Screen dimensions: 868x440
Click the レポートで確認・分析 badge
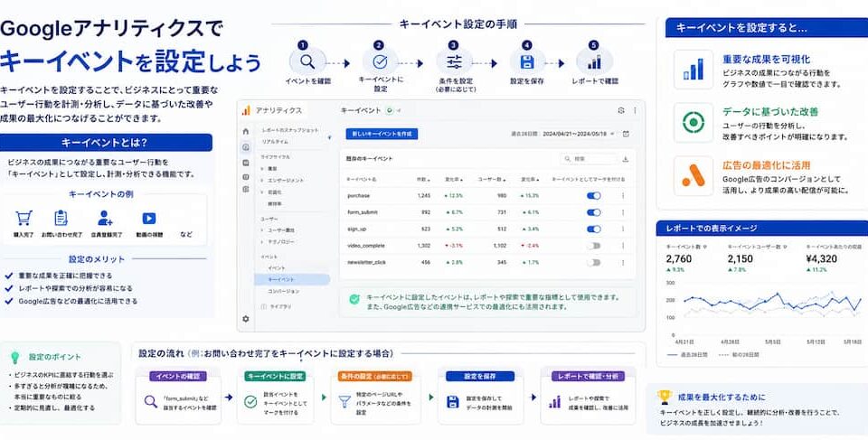coord(588,377)
